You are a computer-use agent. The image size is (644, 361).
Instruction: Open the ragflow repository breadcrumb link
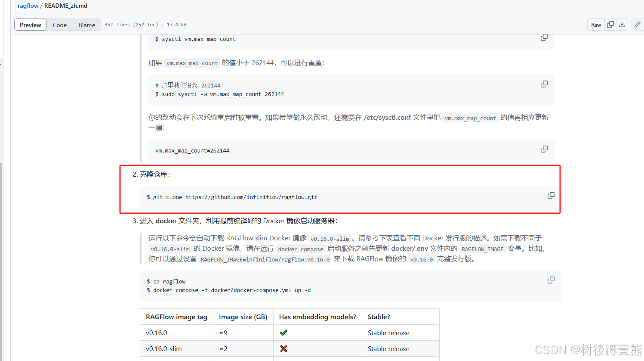point(28,6)
